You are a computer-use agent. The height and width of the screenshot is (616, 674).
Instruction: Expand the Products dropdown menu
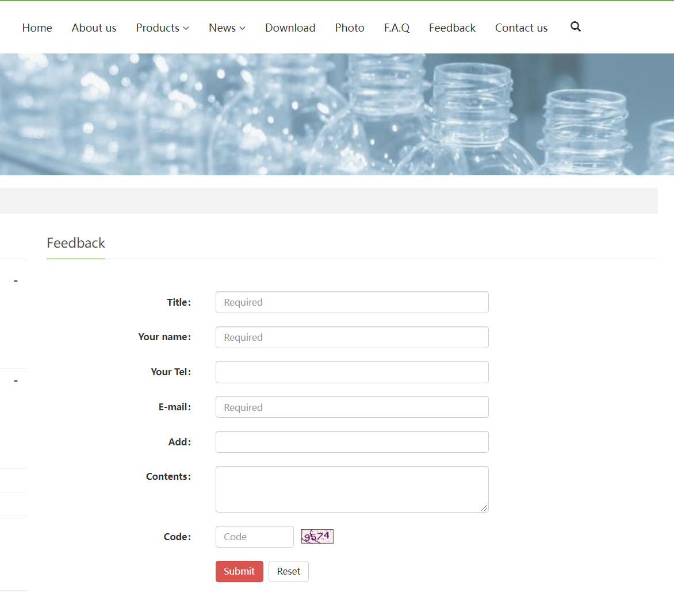pos(162,28)
